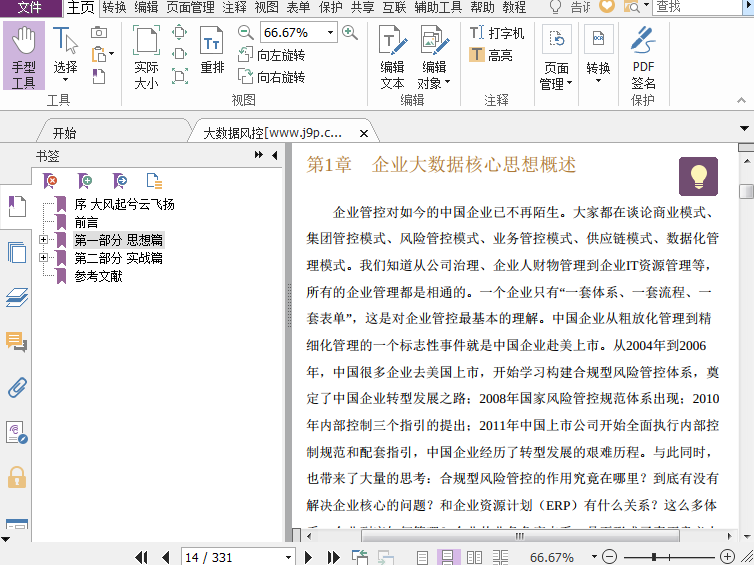Click the Snapshot camera icon
This screenshot has height=565, width=754.
(99, 32)
